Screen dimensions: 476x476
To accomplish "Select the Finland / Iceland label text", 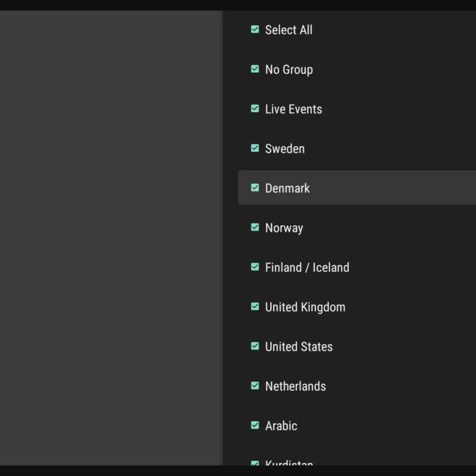I will (x=307, y=268).
